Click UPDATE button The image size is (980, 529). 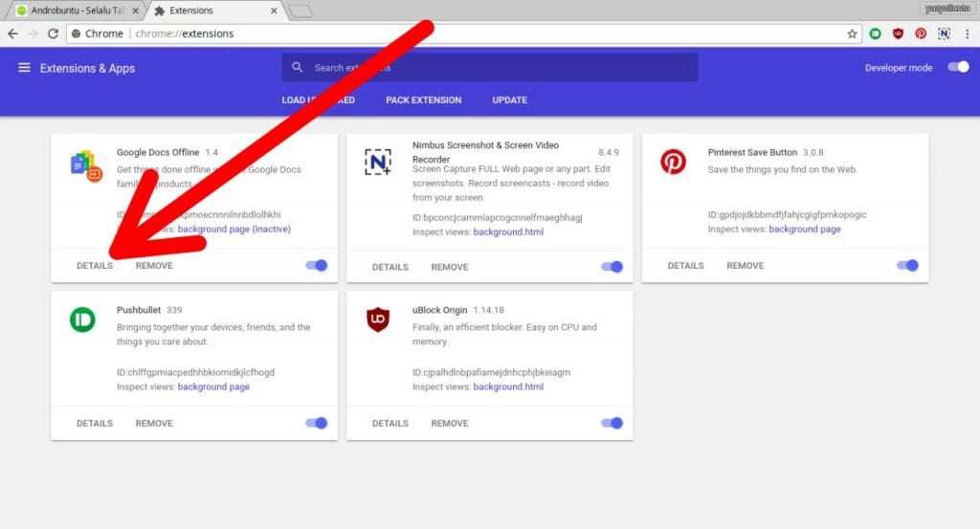pos(510,99)
